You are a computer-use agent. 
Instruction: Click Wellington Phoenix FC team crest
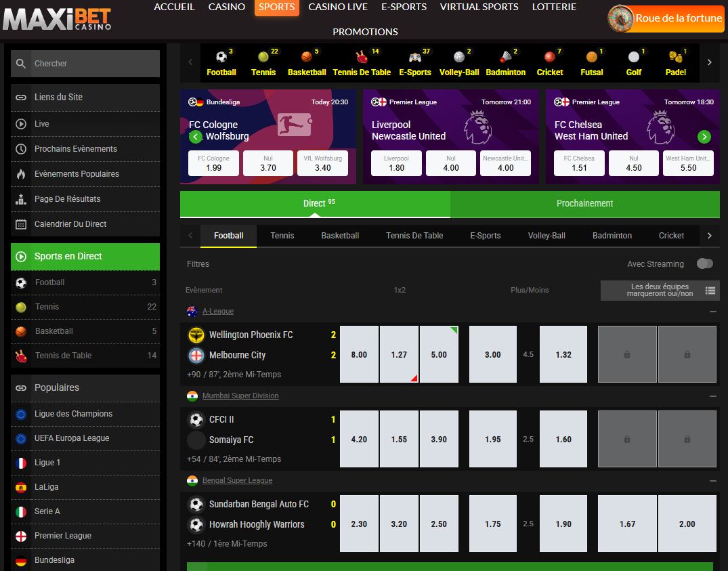pyautogui.click(x=196, y=335)
